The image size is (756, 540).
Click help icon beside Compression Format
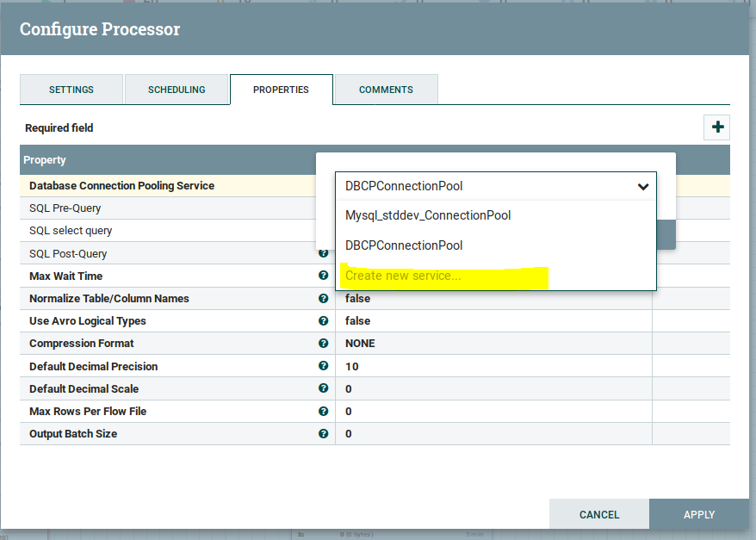(324, 343)
